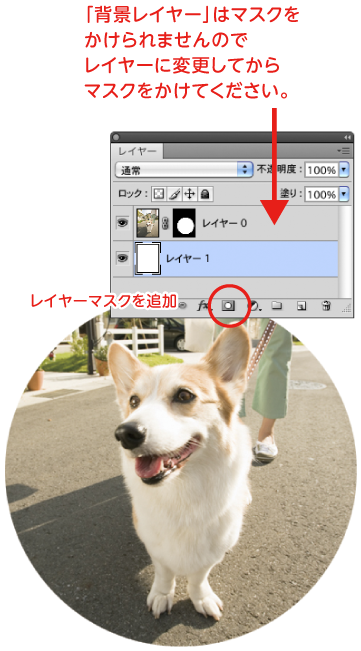Click the Add layer mask icon
This screenshot has width=361, height=651.
228,306
